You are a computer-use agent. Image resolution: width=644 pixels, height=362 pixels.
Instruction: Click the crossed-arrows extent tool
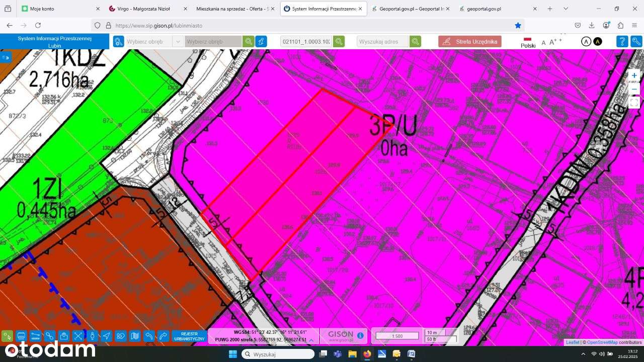[x=78, y=336]
